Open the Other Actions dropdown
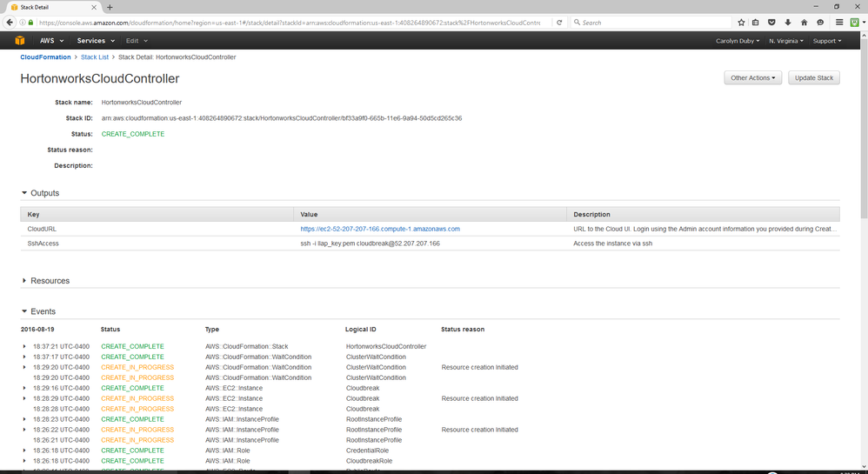The image size is (868, 474). tap(753, 78)
